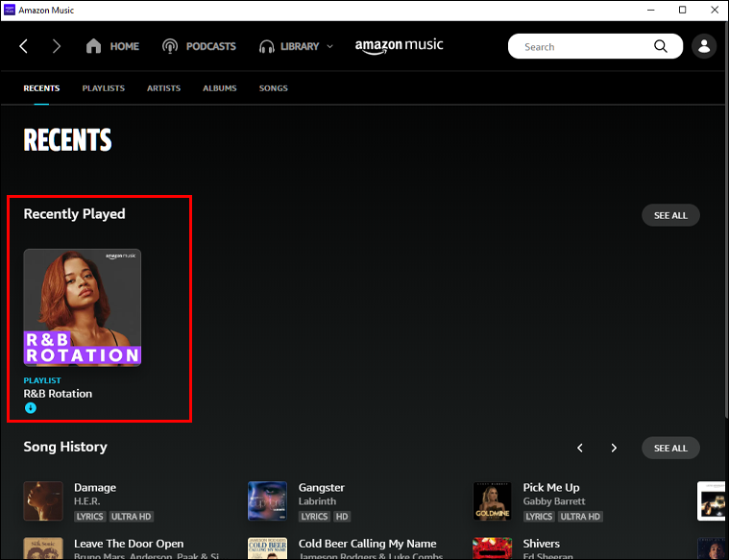The height and width of the screenshot is (560, 729).
Task: Click Lyrics badge on Damage
Action: [89, 516]
